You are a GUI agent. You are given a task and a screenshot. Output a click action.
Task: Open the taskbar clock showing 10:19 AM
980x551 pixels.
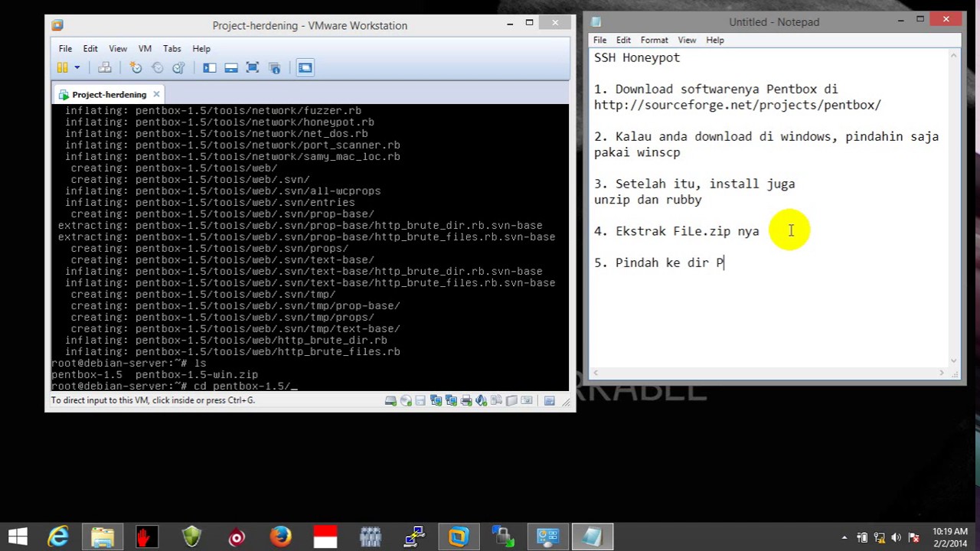pyautogui.click(x=949, y=537)
